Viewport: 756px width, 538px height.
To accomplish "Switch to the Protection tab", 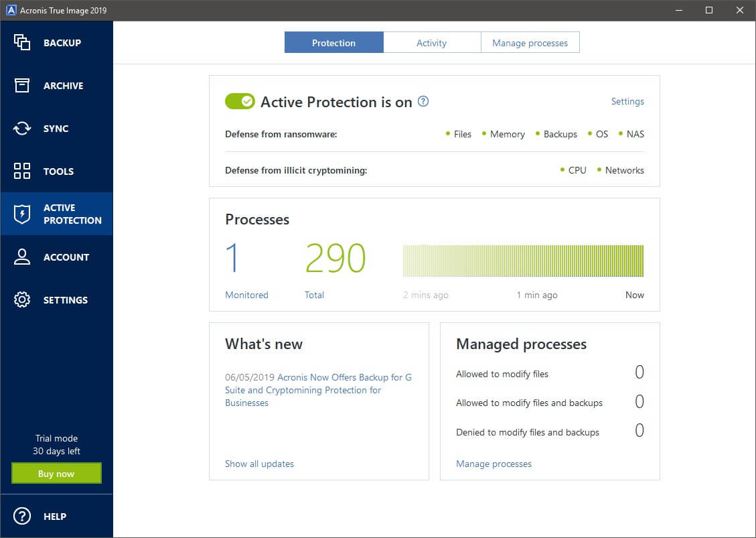I will [x=333, y=42].
